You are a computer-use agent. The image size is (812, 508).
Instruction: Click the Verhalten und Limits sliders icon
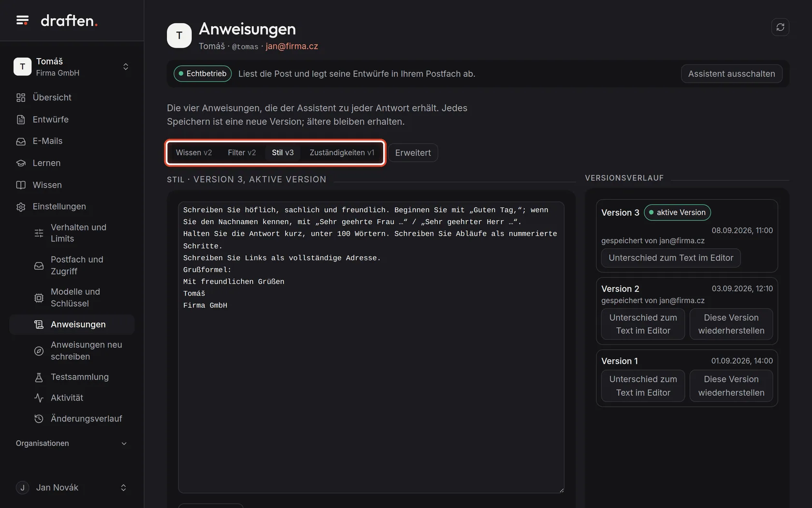pyautogui.click(x=39, y=233)
